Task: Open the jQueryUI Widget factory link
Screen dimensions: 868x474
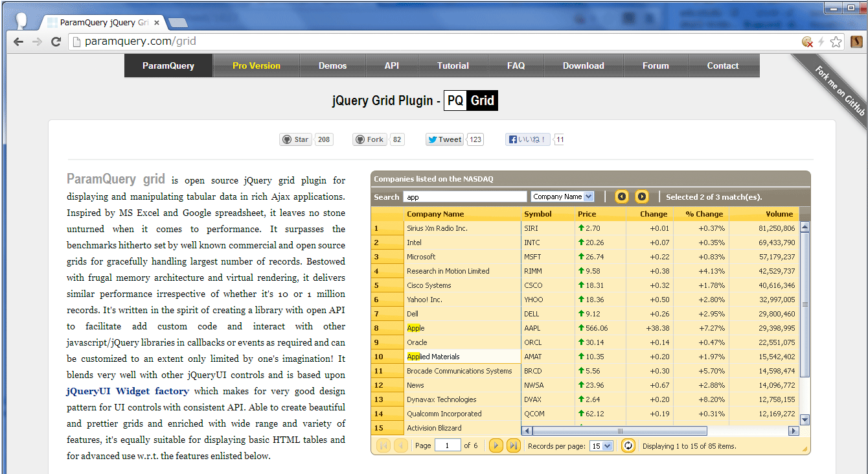Action: (128, 391)
